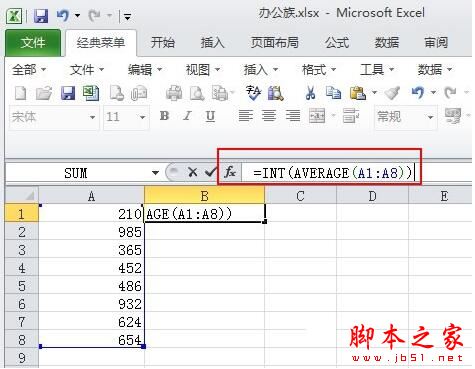Viewport: 475px width, 369px height.
Task: Click the Open folder icon
Action: click(44, 93)
